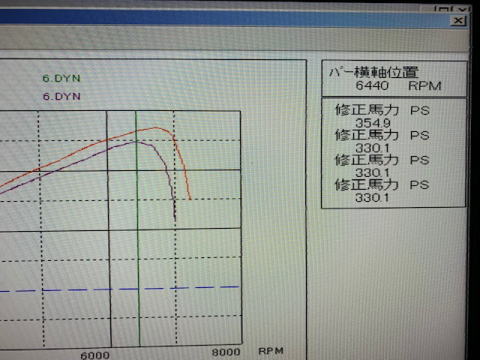
Task: Click the purple power curve peak
Action: click(x=136, y=142)
